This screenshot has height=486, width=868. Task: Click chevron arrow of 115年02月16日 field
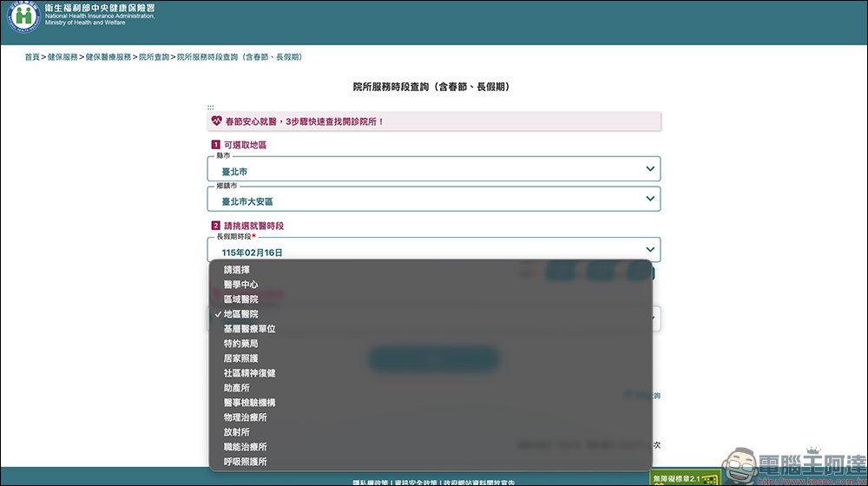tap(650, 250)
